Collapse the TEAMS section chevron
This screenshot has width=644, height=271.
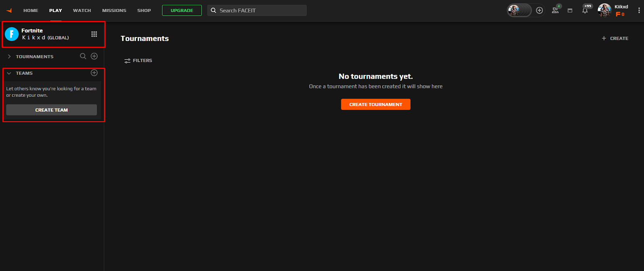9,73
